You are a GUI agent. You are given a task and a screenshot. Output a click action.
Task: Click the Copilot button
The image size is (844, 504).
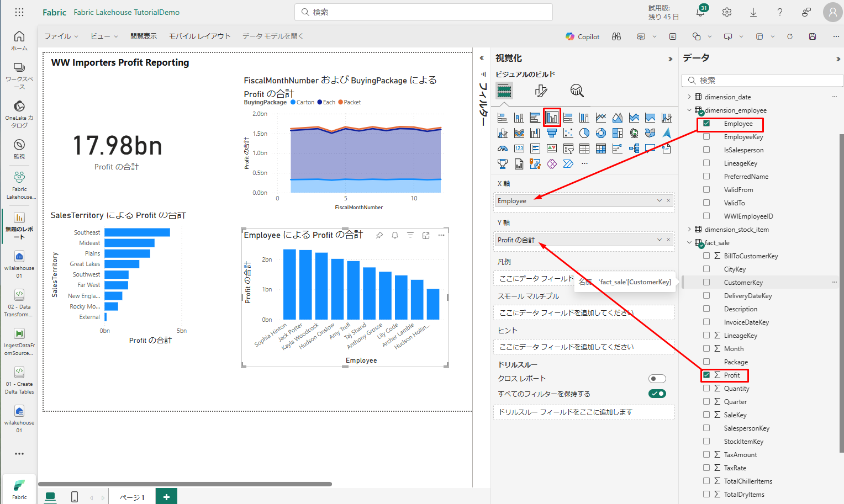tap(582, 36)
